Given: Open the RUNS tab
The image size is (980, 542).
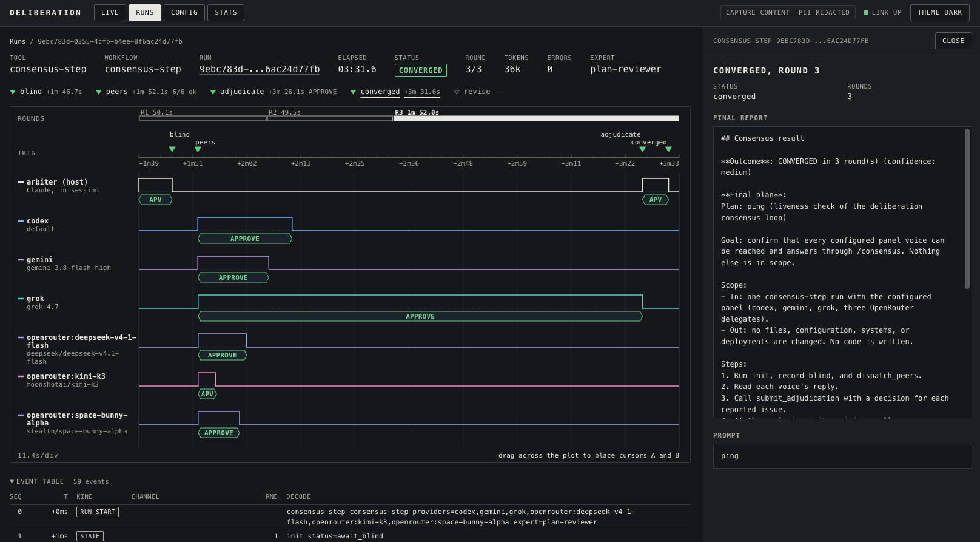Looking at the screenshot, I should 145,13.
